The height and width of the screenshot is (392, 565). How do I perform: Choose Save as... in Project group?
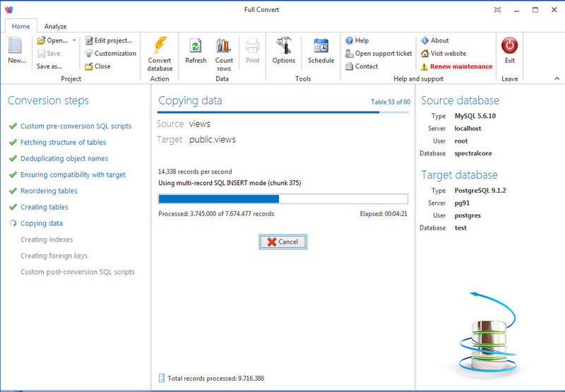click(x=49, y=66)
